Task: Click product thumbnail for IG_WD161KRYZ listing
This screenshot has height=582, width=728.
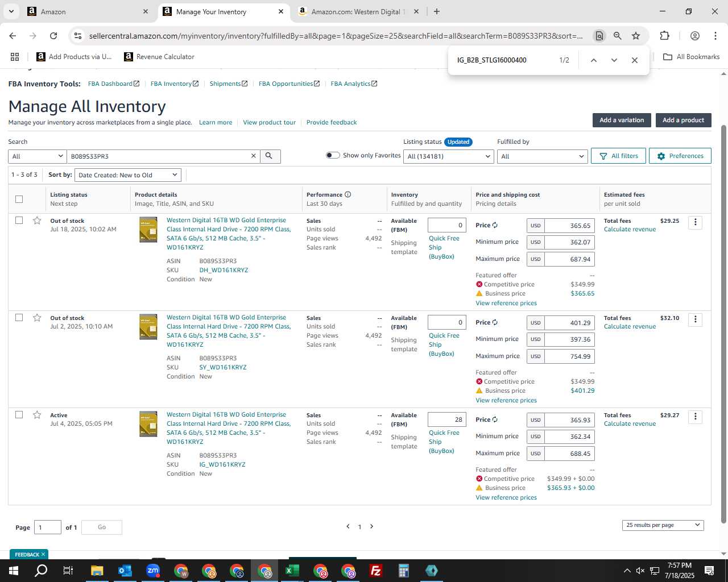Action: pos(148,424)
